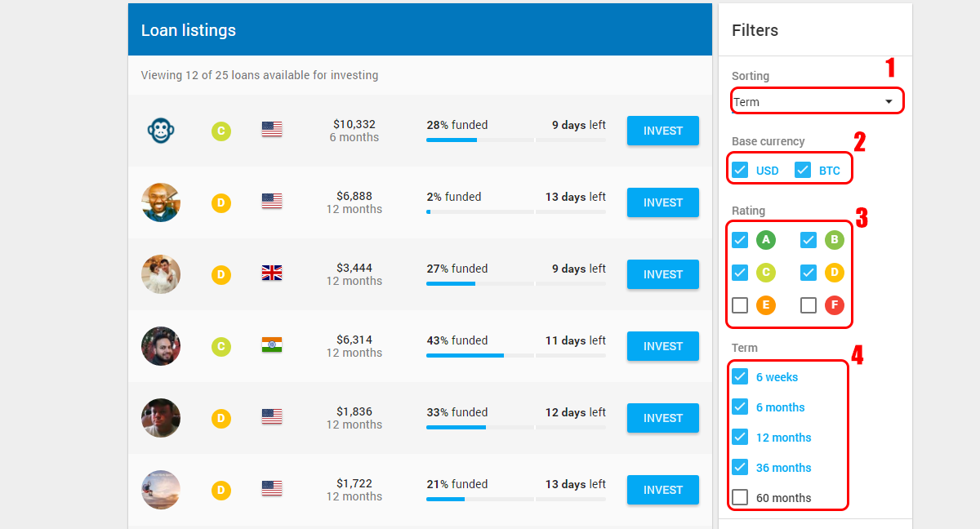Click the 36 months term label
Viewport: 980px width, 529px height.
pyautogui.click(x=784, y=468)
